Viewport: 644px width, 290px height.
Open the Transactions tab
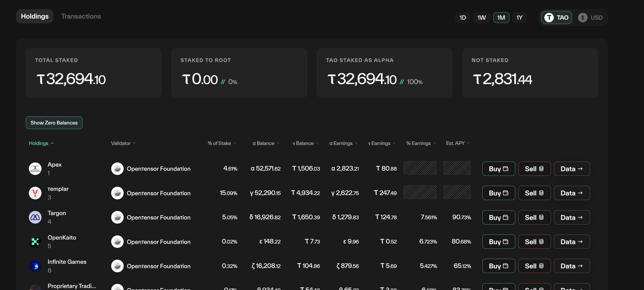81,16
